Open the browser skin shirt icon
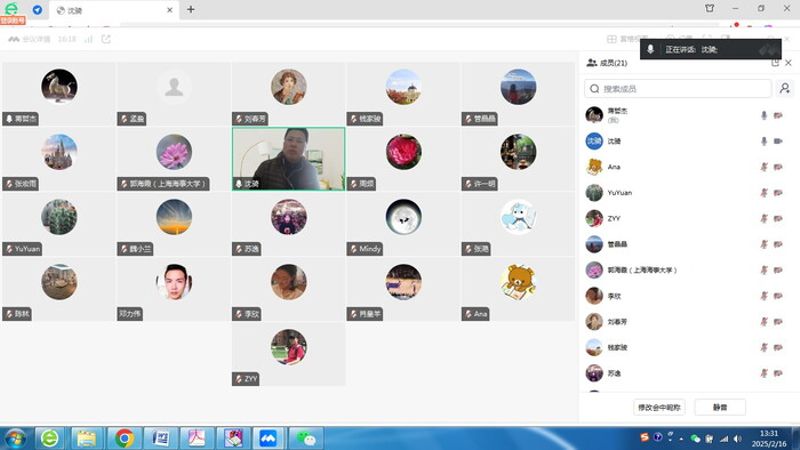This screenshot has height=450, width=800. pyautogui.click(x=710, y=9)
